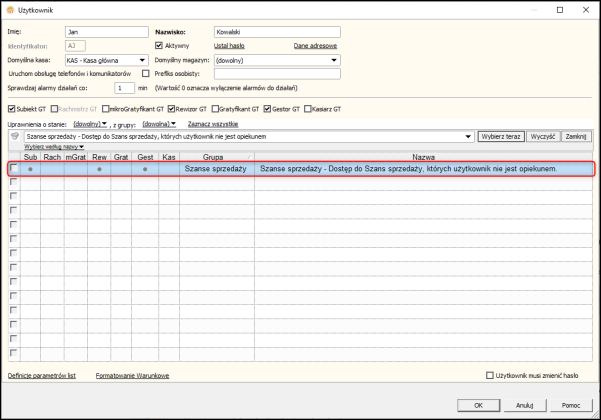Click the Gest column header
The height and width of the screenshot is (420, 601).
click(x=145, y=157)
